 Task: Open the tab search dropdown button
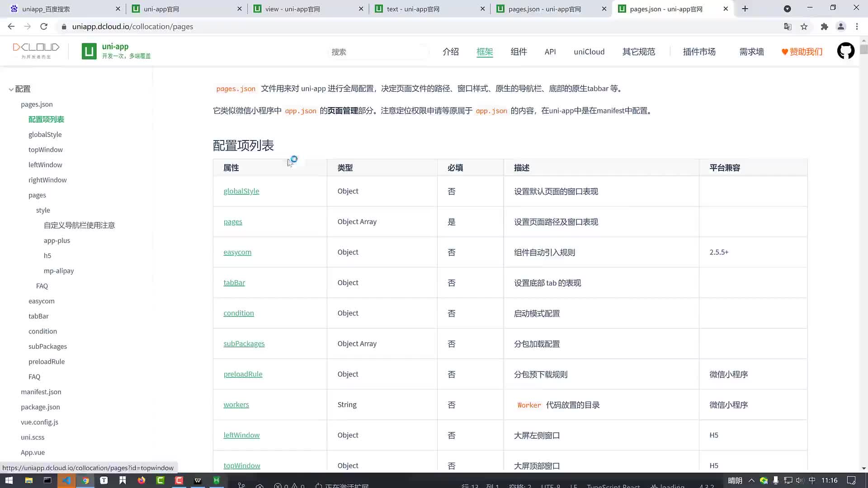787,9
